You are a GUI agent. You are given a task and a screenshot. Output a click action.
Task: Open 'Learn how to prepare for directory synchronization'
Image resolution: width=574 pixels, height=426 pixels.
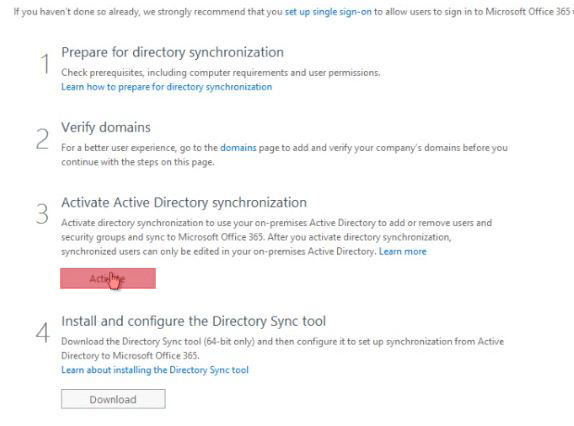(167, 87)
